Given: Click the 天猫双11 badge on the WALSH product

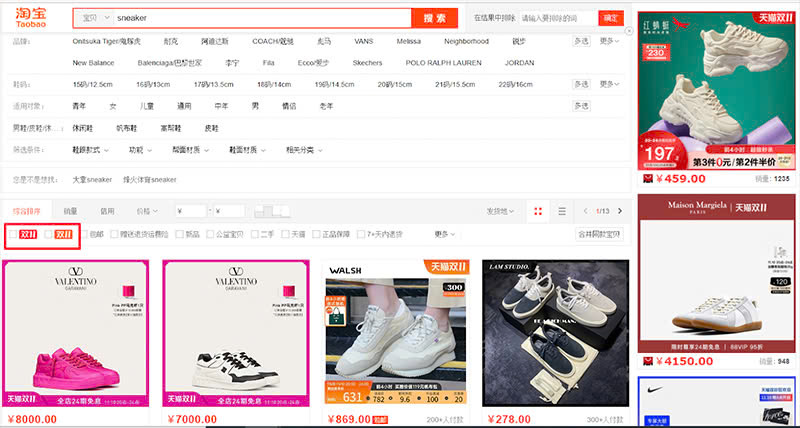Looking at the screenshot, I should click(x=446, y=266).
